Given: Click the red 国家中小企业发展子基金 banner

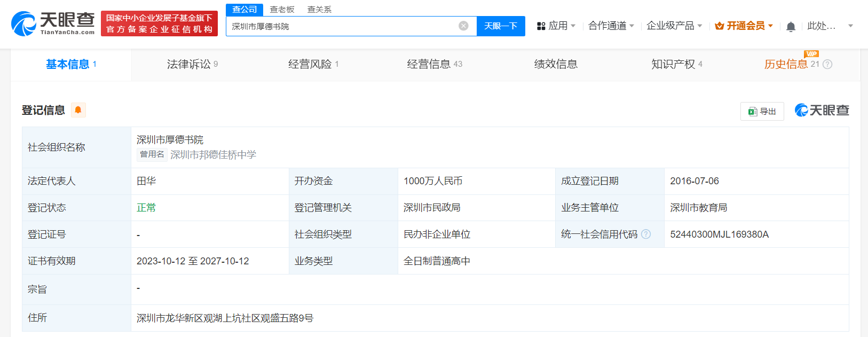Looking at the screenshot, I should click(x=159, y=23).
